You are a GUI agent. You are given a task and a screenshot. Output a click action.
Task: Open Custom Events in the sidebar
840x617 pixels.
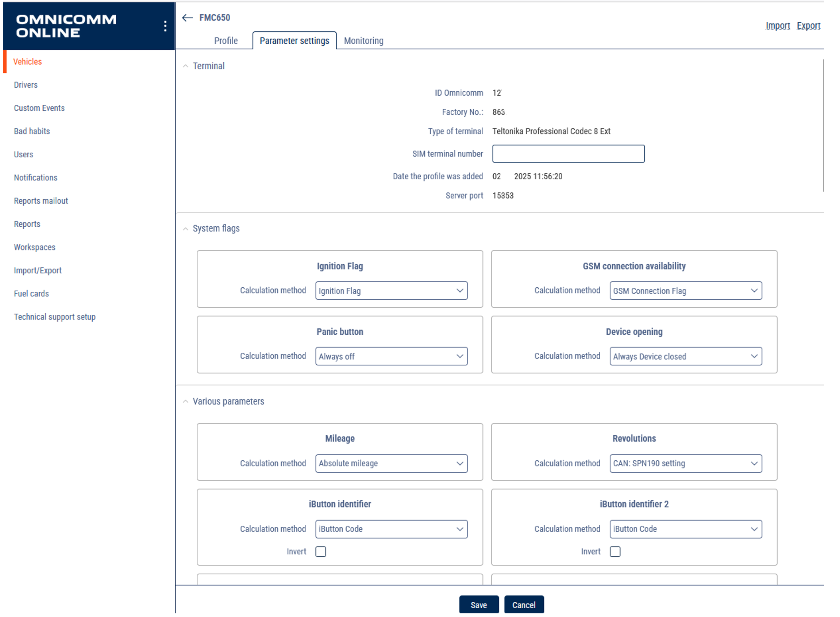pyautogui.click(x=39, y=108)
